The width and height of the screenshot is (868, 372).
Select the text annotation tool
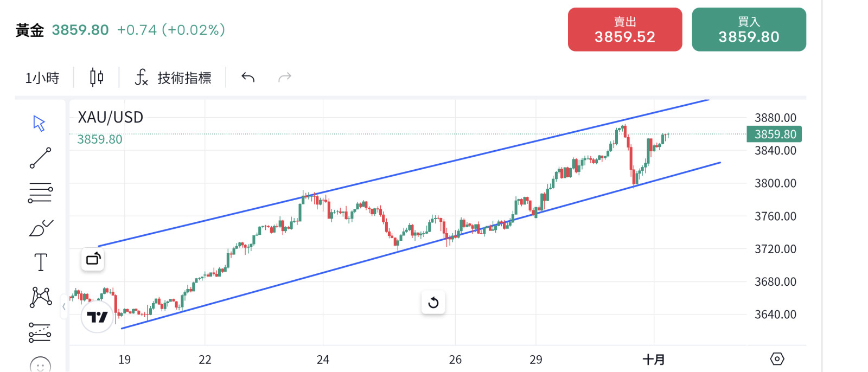pyautogui.click(x=41, y=262)
